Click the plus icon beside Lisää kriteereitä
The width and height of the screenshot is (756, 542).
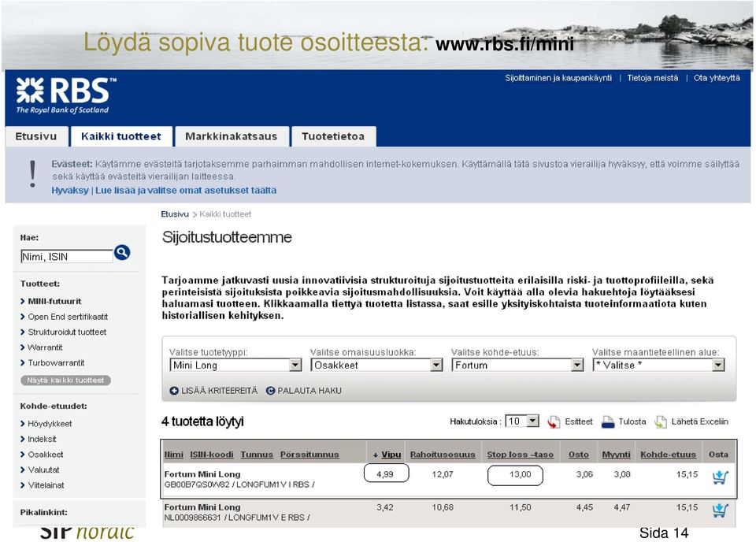click(x=174, y=391)
